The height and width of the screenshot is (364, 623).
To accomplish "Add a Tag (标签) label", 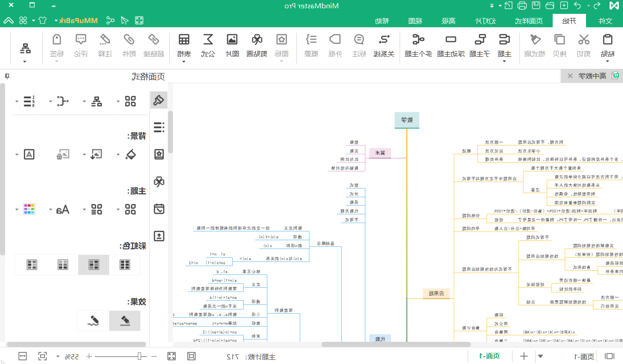I will pyautogui.click(x=57, y=45).
